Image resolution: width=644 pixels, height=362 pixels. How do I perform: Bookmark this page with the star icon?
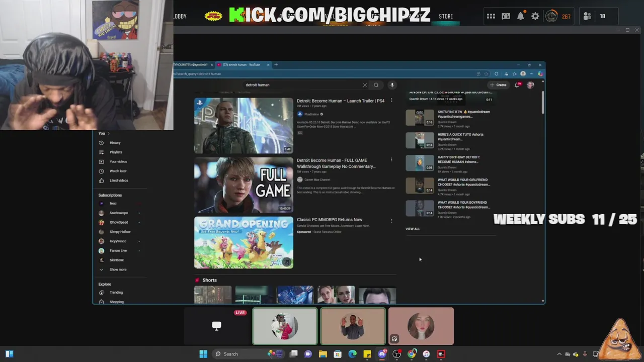pyautogui.click(x=487, y=74)
